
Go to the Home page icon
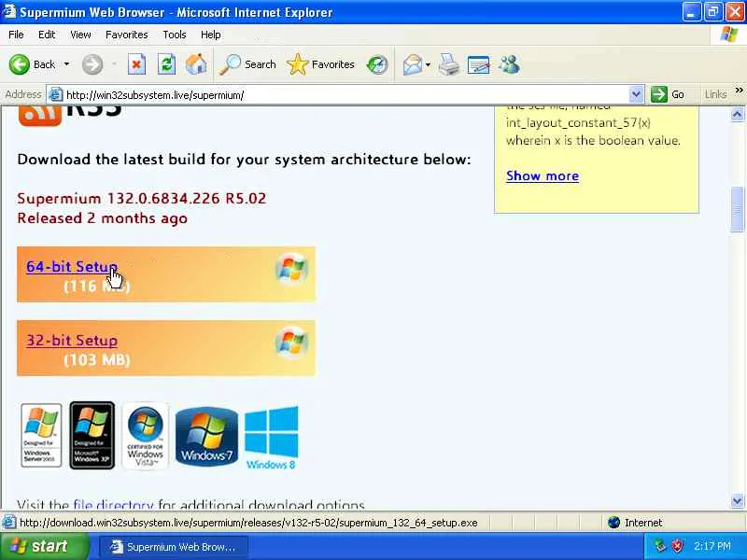tap(196, 64)
